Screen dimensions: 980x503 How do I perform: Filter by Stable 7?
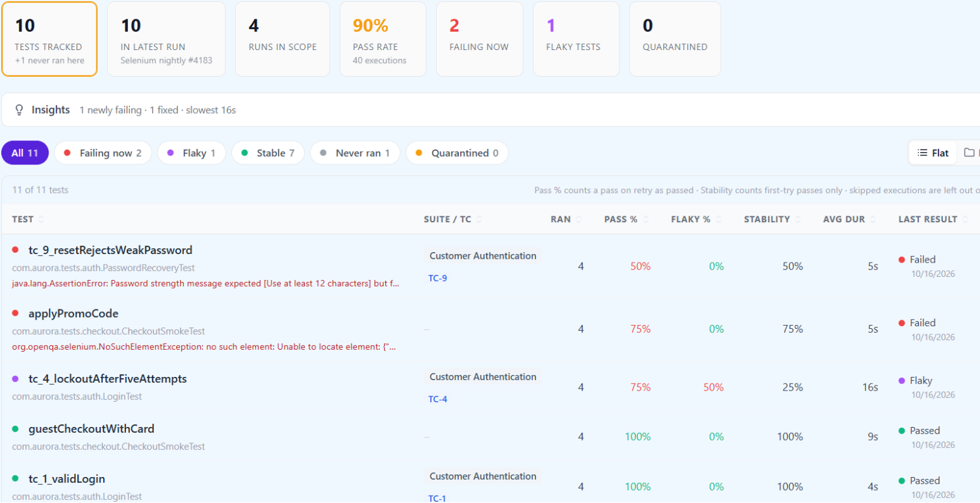point(268,153)
